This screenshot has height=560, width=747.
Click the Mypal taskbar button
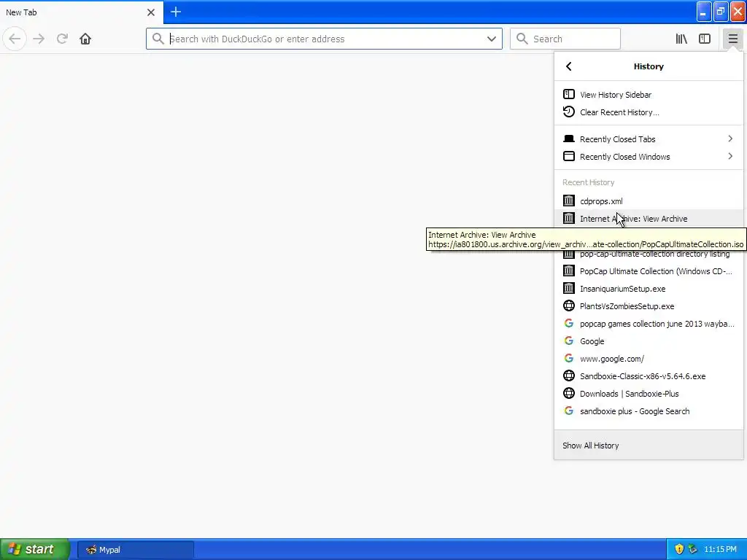(135, 550)
